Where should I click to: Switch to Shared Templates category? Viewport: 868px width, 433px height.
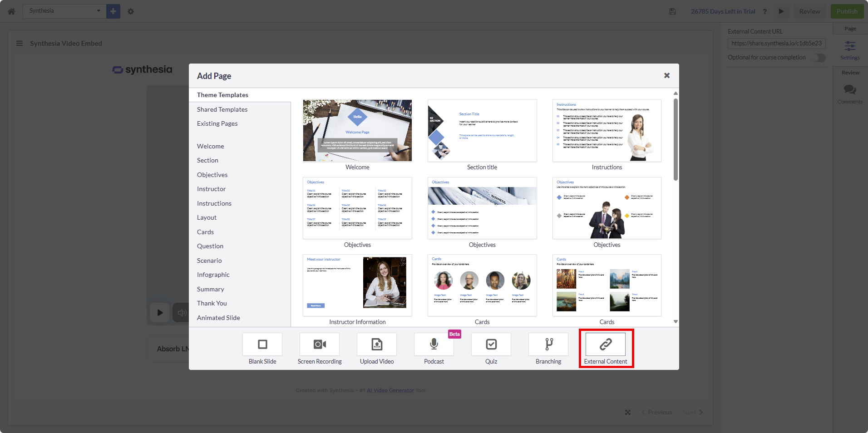(222, 109)
